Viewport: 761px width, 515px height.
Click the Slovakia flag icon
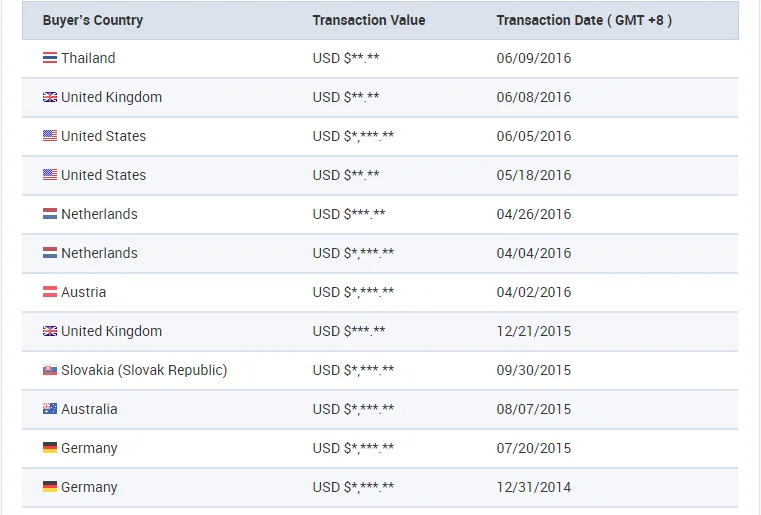click(50, 370)
